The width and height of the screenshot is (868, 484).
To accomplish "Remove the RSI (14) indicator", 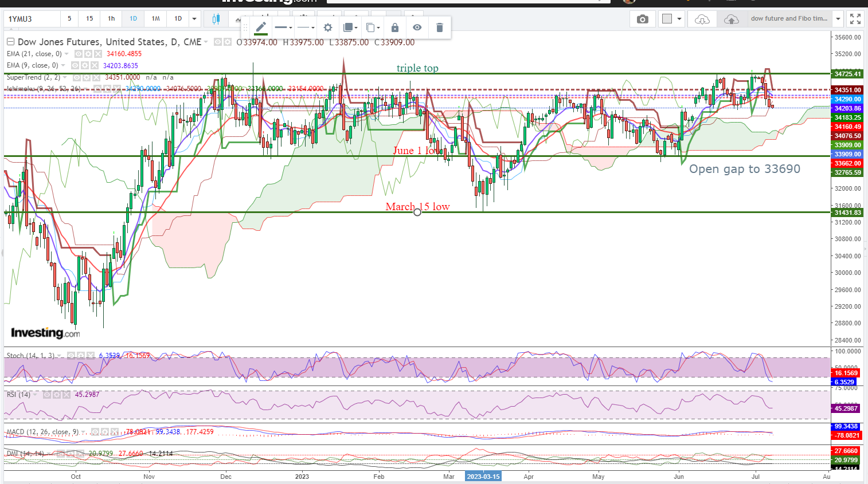I will pyautogui.click(x=67, y=395).
